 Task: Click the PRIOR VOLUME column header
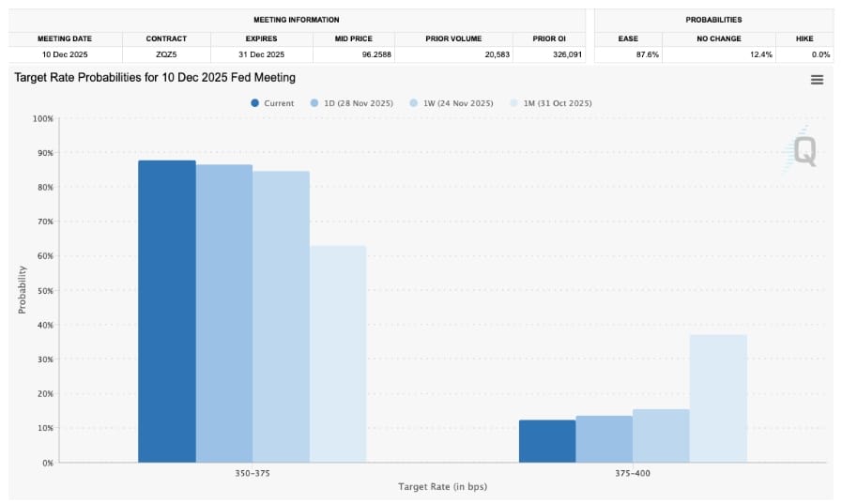click(x=453, y=38)
